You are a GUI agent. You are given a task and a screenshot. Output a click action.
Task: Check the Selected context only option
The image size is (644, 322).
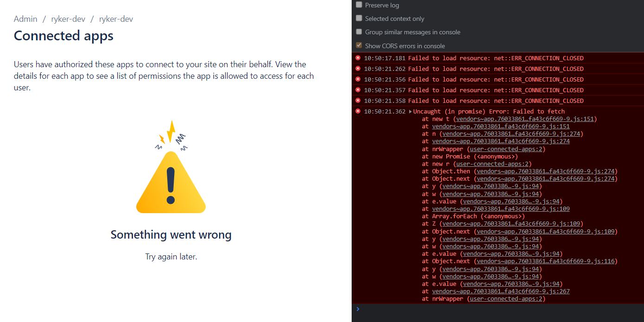click(359, 18)
